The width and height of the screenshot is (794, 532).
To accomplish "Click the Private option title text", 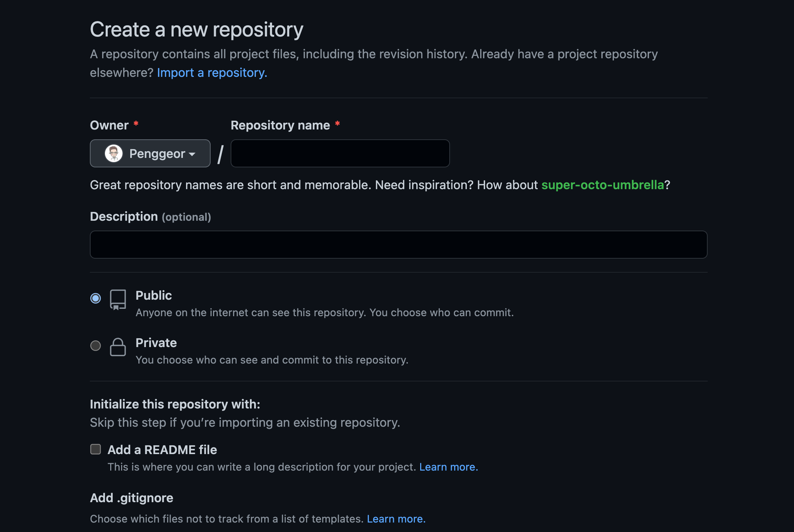I will [156, 343].
